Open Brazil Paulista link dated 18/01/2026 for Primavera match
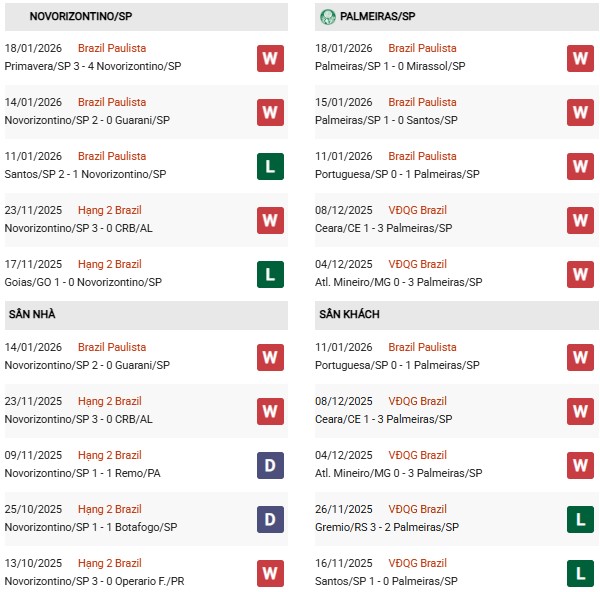 click(112, 48)
